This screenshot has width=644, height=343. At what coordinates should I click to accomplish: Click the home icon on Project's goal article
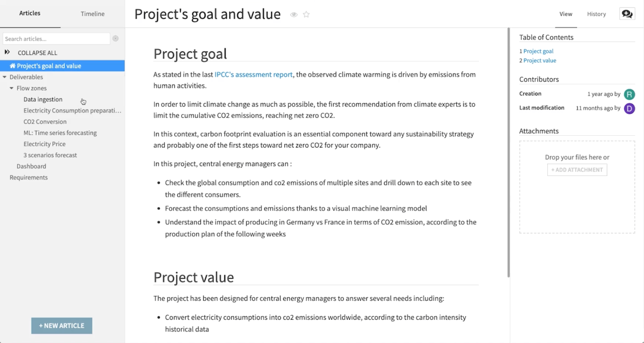(14, 65)
